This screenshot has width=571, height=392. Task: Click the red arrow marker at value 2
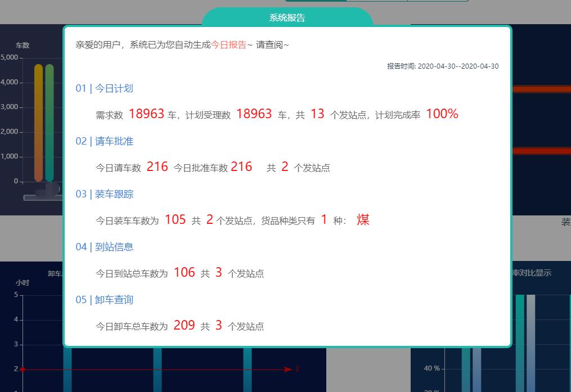[x=287, y=369]
